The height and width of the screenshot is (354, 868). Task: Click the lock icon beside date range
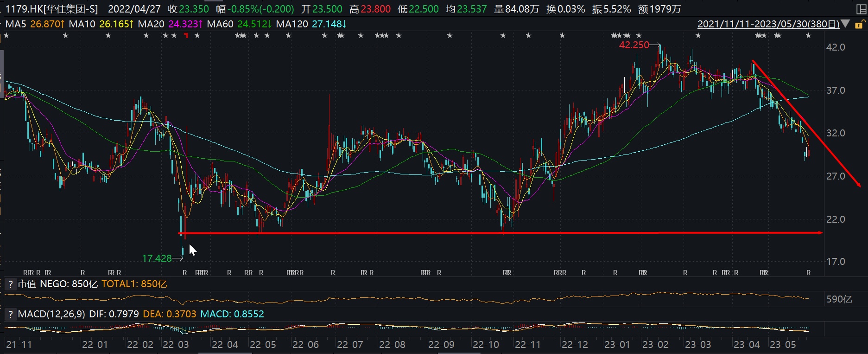tap(860, 24)
